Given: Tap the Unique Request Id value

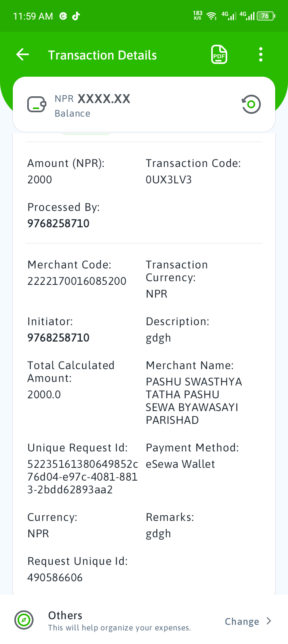Looking at the screenshot, I should point(83,477).
